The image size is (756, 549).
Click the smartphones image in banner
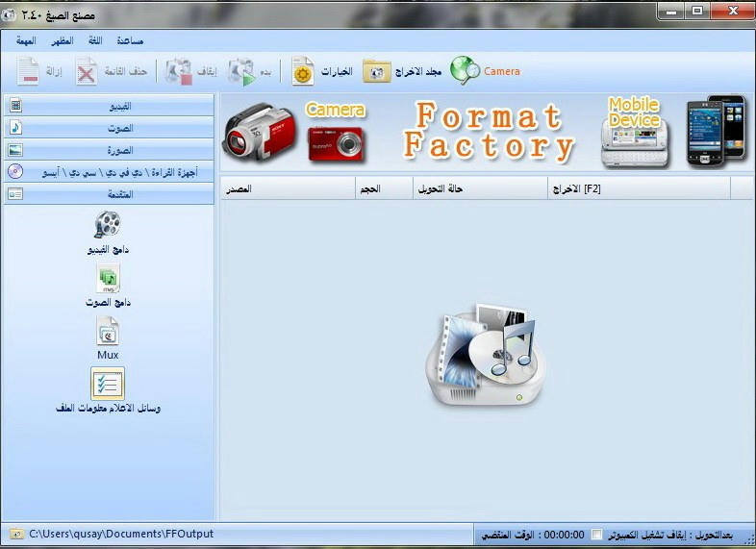pos(717,131)
